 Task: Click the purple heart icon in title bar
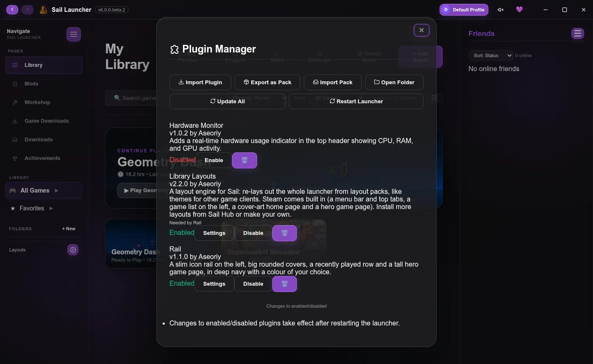coord(519,9)
